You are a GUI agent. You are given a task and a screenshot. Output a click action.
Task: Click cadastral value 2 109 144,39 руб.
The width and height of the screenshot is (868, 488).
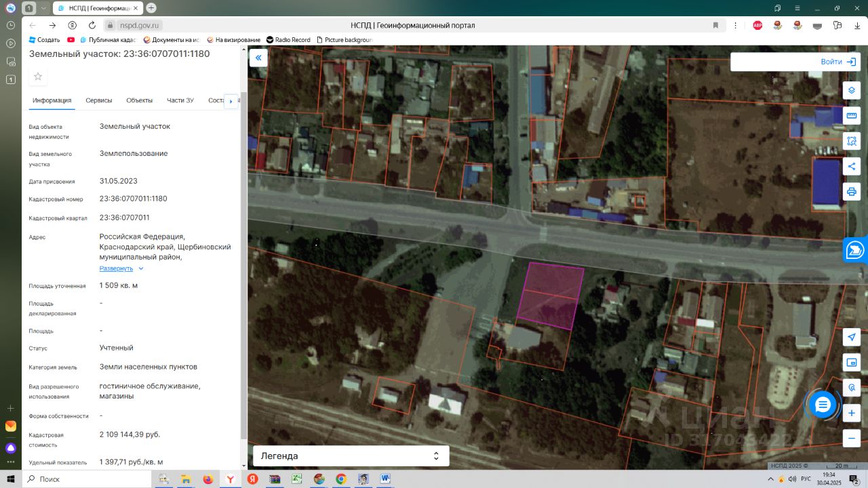click(x=130, y=434)
